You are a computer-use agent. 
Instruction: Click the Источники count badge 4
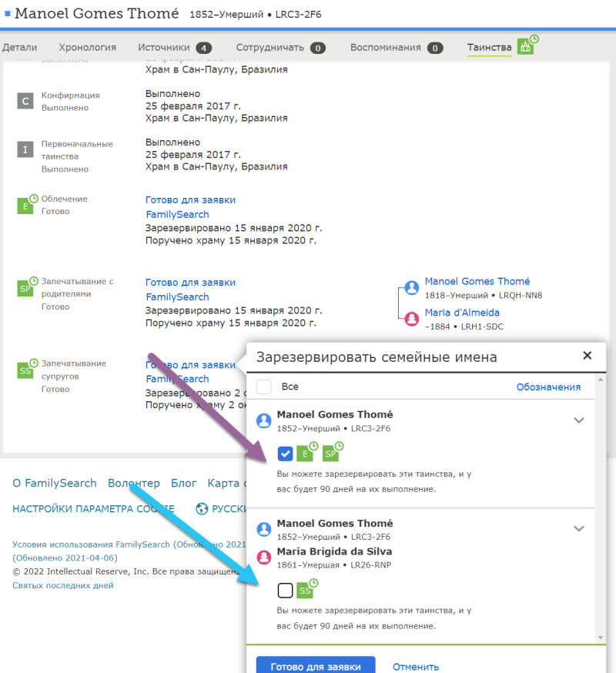[x=203, y=48]
